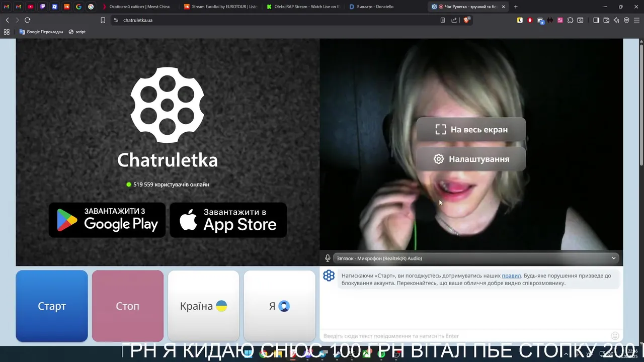Open the script bookmark

(x=77, y=32)
